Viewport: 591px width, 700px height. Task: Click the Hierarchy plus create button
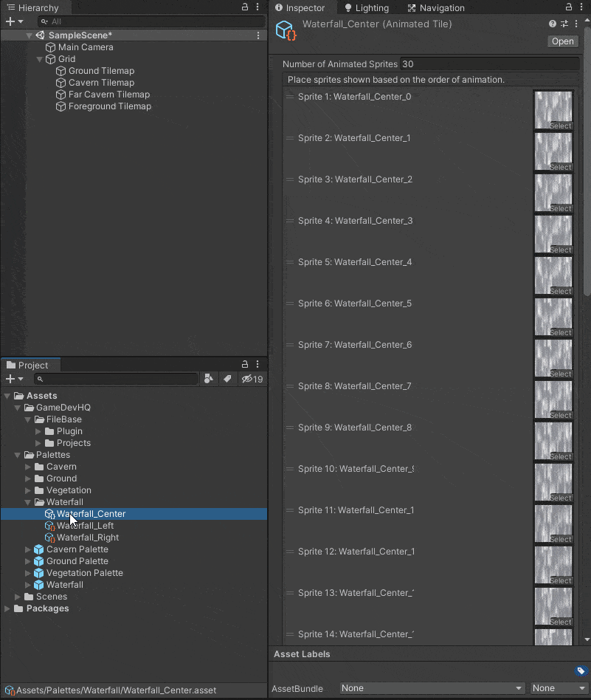pyautogui.click(x=14, y=21)
